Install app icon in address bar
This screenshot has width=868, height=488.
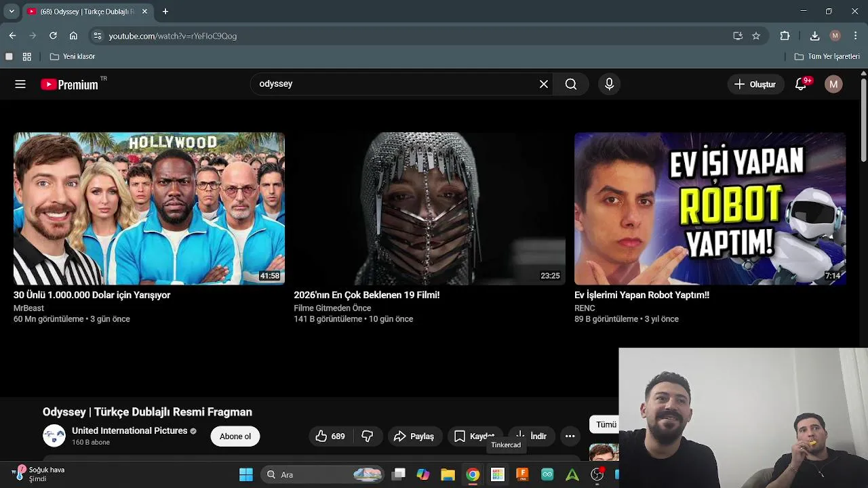pyautogui.click(x=738, y=36)
